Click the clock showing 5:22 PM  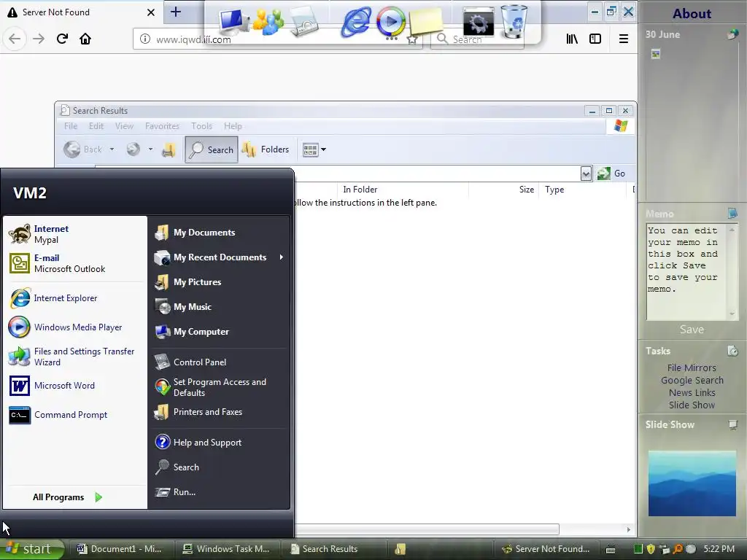pyautogui.click(x=719, y=549)
